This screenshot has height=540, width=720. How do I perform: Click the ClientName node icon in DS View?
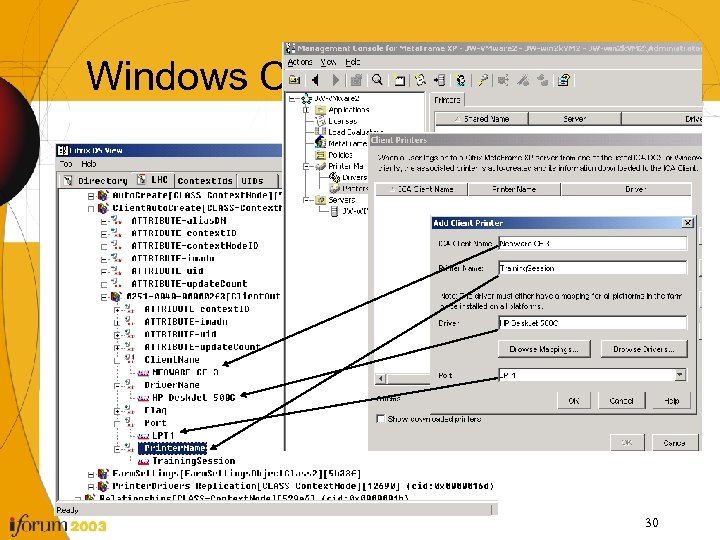[x=130, y=359]
